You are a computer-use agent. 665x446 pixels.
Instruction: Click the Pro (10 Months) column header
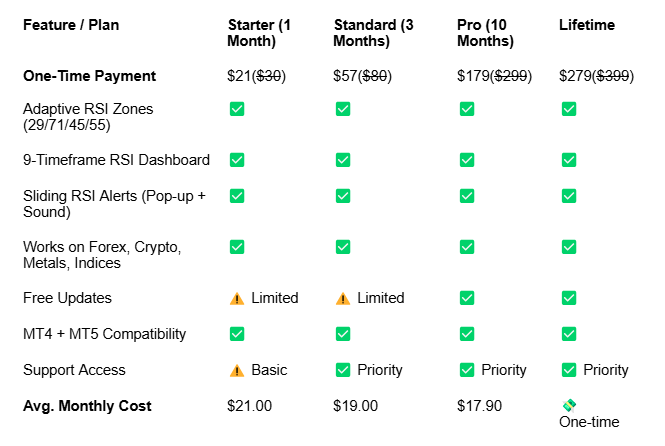tap(485, 33)
